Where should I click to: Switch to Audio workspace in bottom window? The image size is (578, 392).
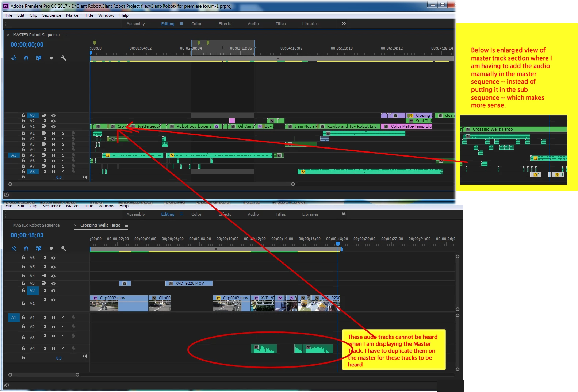click(x=253, y=214)
